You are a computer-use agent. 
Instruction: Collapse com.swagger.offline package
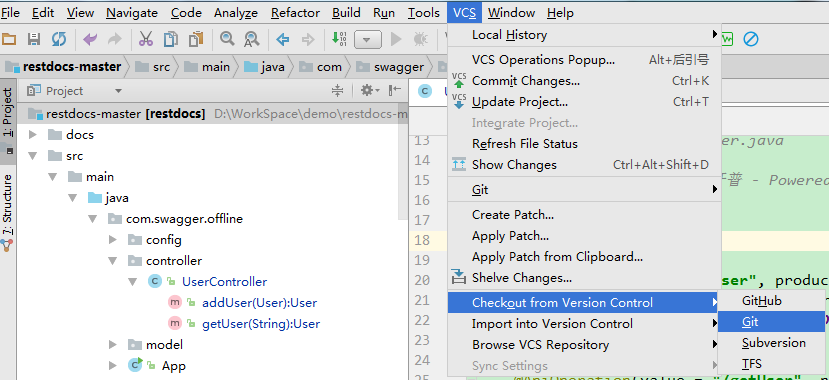point(93,218)
